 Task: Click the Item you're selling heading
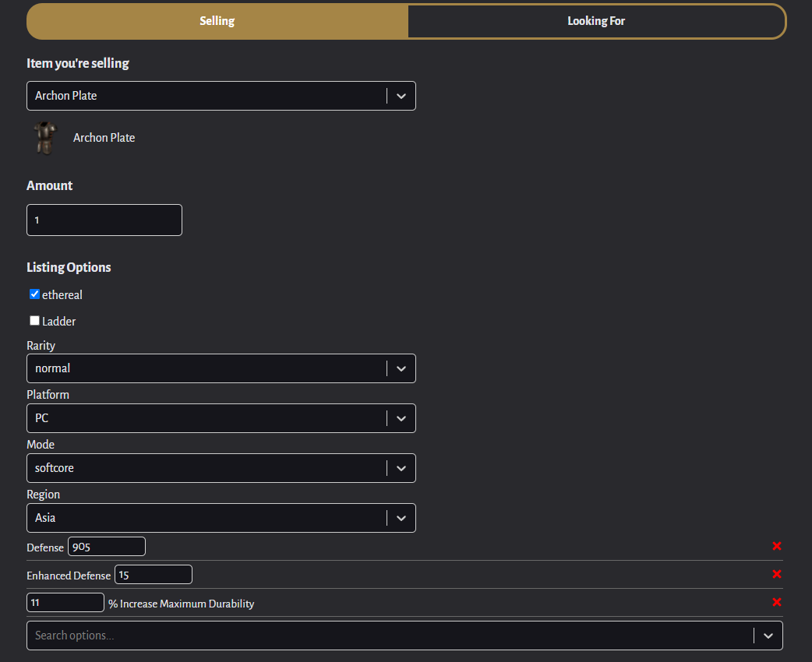tap(78, 63)
